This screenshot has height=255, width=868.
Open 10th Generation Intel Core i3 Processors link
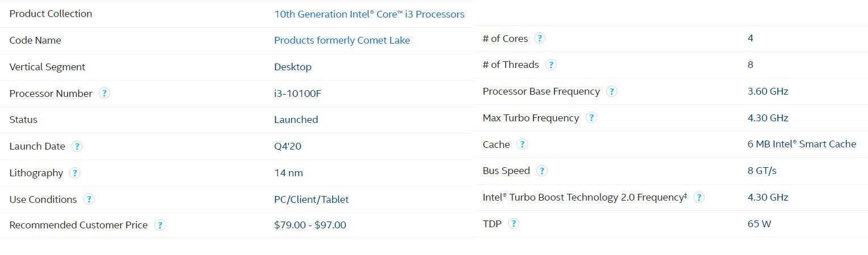[369, 14]
